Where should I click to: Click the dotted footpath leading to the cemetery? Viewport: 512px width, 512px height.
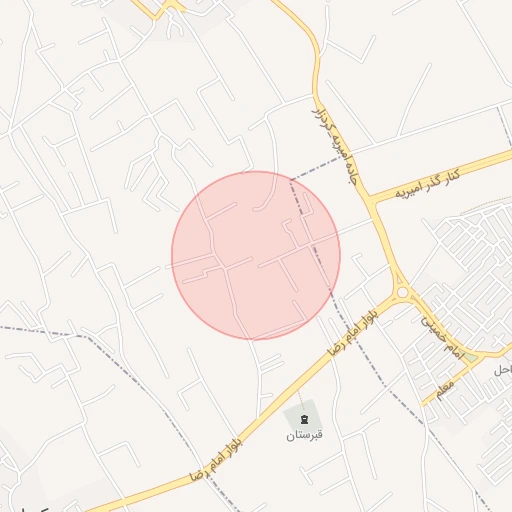[301, 397]
